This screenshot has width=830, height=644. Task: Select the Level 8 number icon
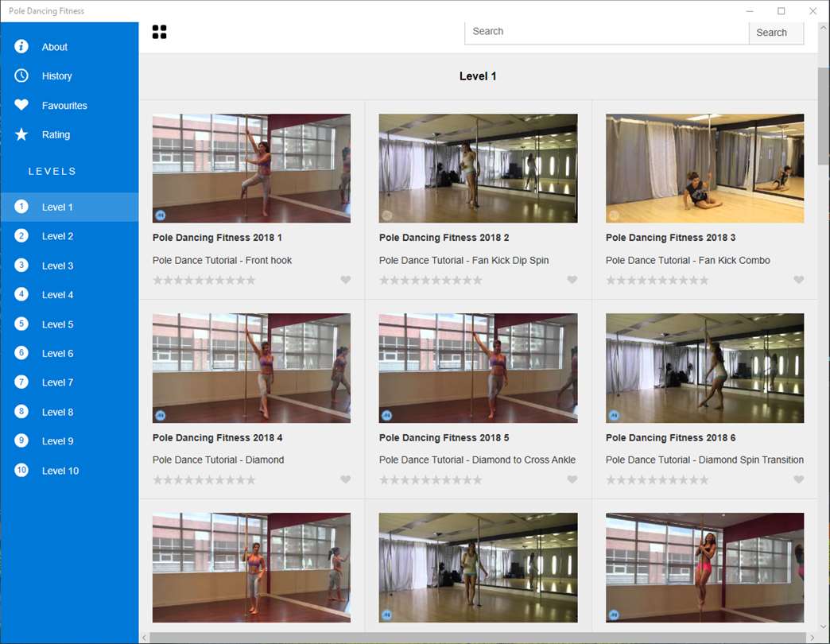click(x=21, y=411)
